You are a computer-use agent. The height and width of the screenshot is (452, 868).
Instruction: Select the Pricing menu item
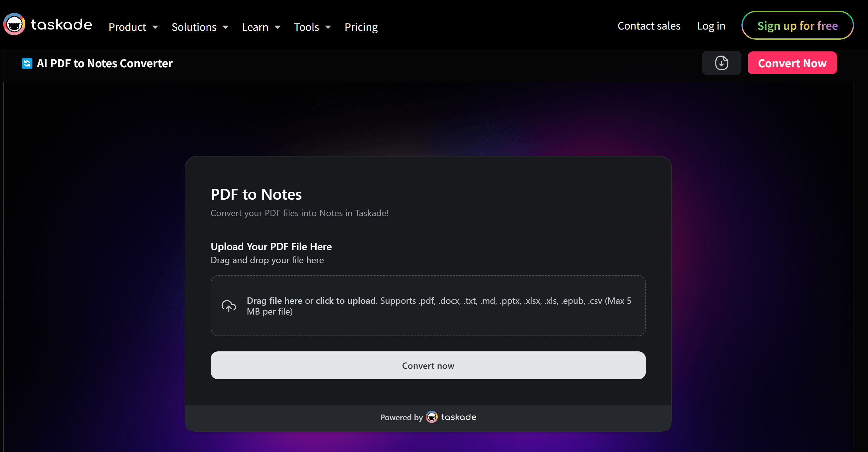coord(361,27)
